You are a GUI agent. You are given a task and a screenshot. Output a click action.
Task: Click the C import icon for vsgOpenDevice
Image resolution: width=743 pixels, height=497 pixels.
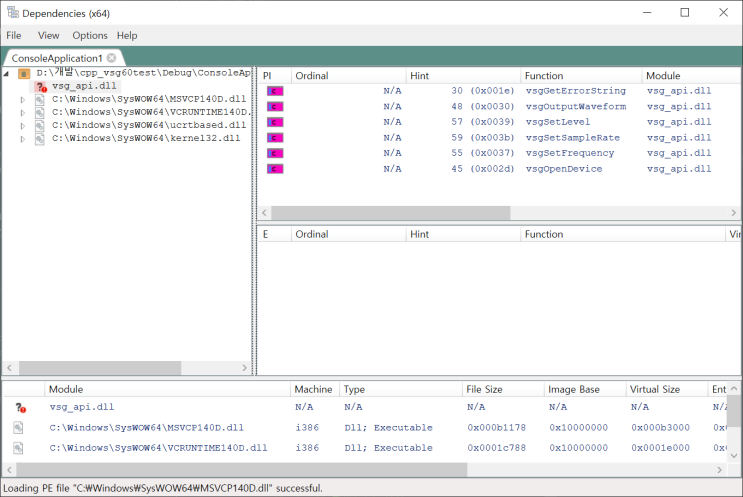click(275, 169)
